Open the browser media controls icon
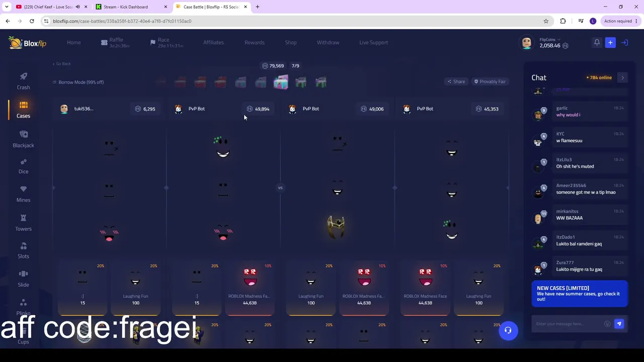The width and height of the screenshot is (644, 362). (581, 21)
